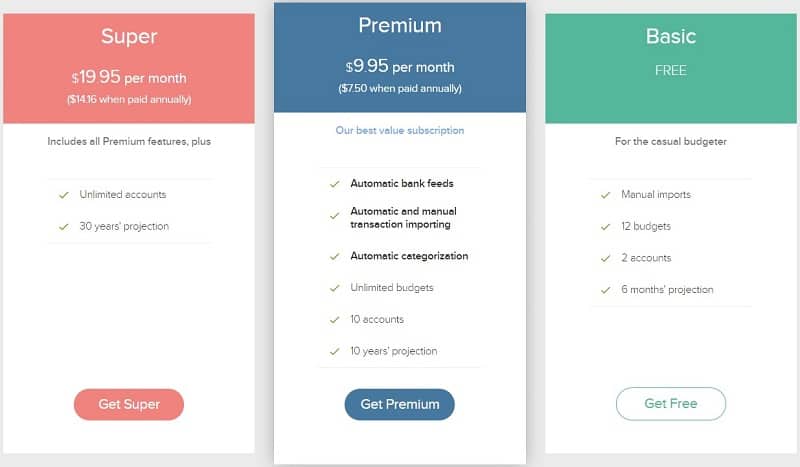The image size is (800, 467).
Task: Click the Automatic and manual transaction importing feature
Action: (403, 218)
